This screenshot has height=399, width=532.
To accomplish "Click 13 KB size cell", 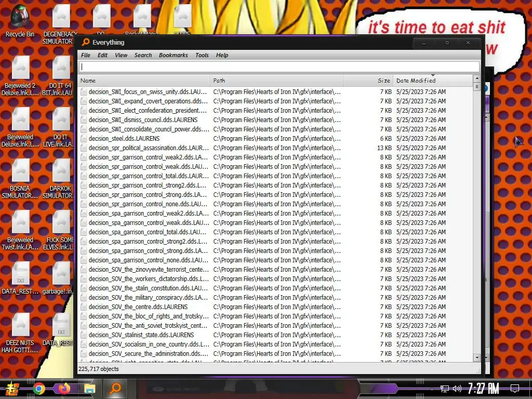I will click(x=384, y=148).
